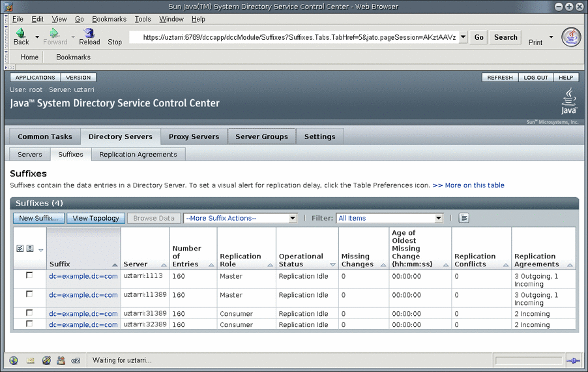
Task: Open Mail envelope icon in status bar
Action: [31, 360]
